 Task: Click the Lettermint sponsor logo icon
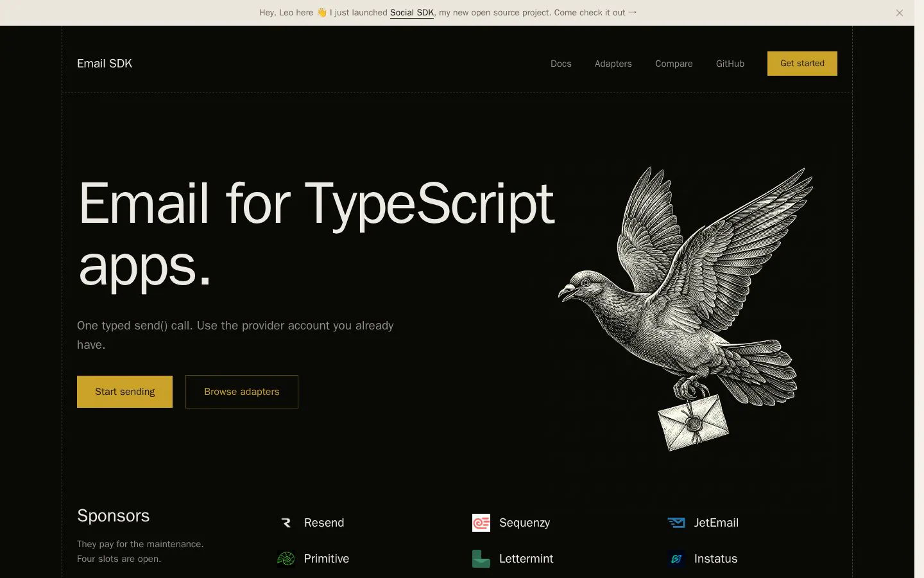(481, 559)
